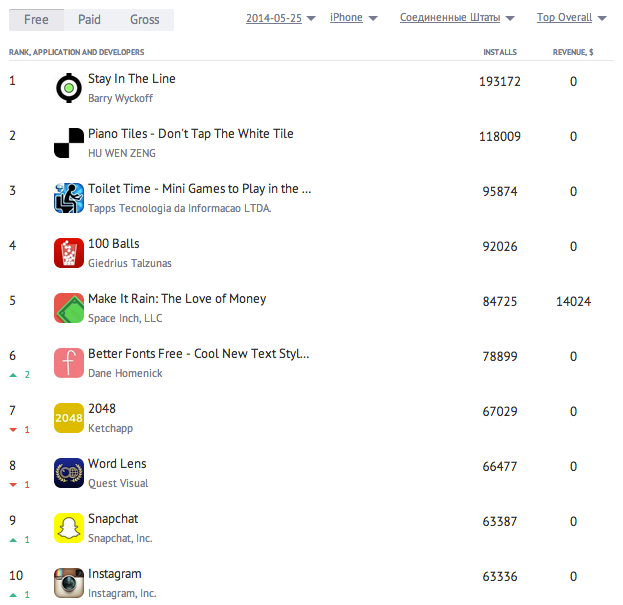The image size is (623, 605).
Task: Select the Free tab
Action: (36, 20)
